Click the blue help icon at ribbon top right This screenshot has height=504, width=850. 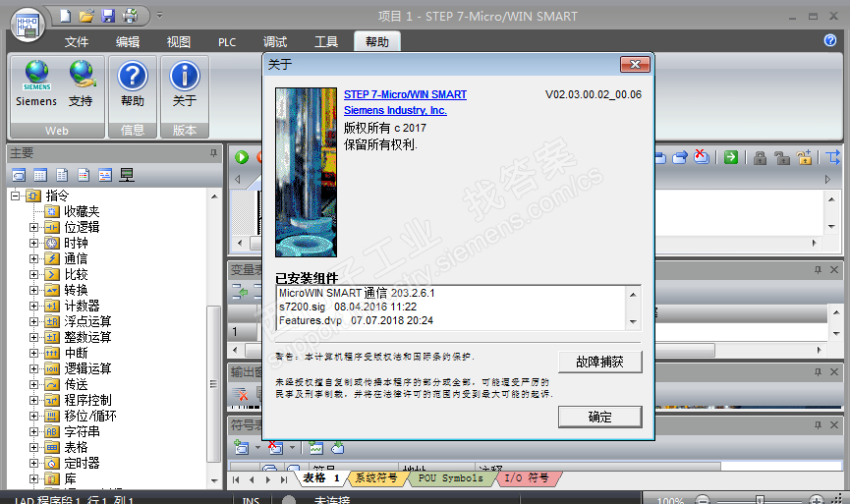coord(830,40)
